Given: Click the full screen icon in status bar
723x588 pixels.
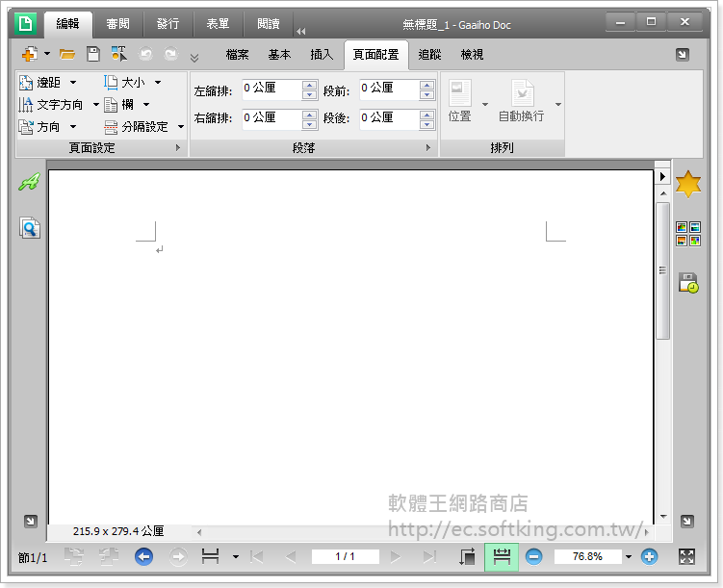Looking at the screenshot, I should click(686, 556).
